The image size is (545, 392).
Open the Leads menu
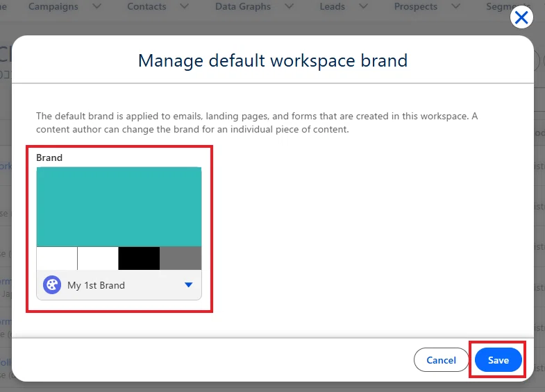(333, 6)
